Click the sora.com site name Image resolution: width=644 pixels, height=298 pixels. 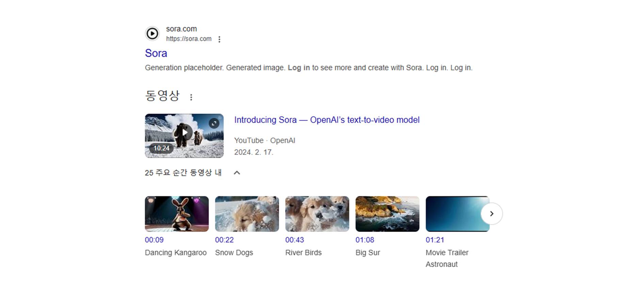[x=181, y=29]
